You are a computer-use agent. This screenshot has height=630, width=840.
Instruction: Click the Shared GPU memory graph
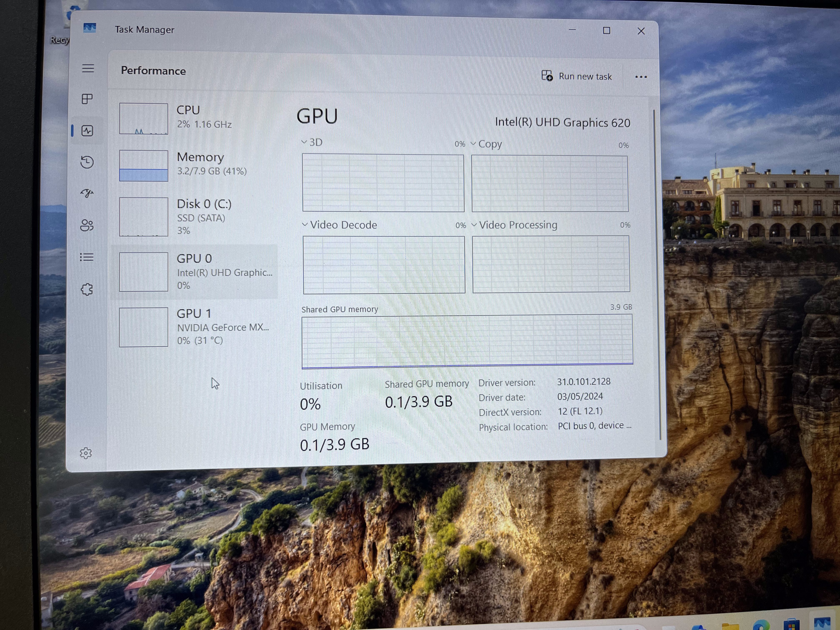[x=467, y=341]
